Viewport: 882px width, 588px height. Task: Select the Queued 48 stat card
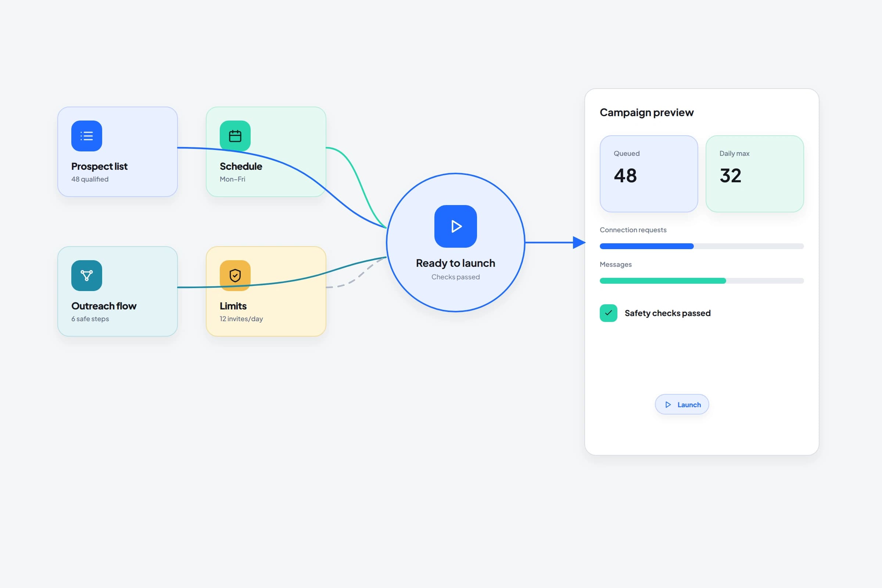click(x=649, y=174)
